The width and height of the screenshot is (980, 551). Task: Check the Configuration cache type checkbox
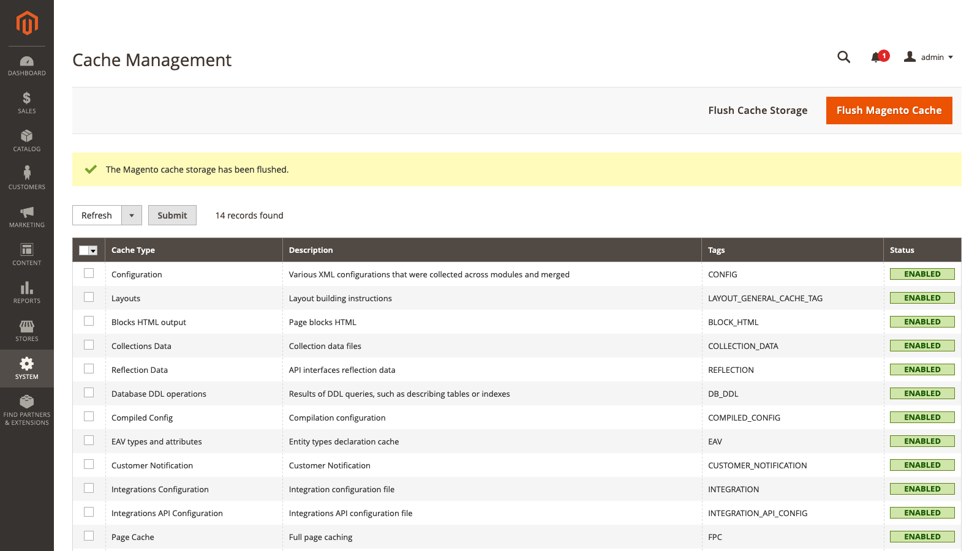coord(89,273)
